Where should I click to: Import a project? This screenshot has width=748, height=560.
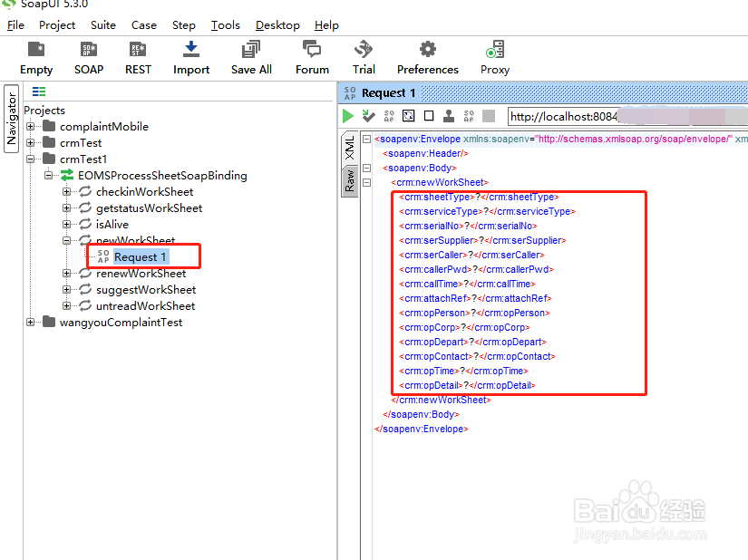pos(191,58)
